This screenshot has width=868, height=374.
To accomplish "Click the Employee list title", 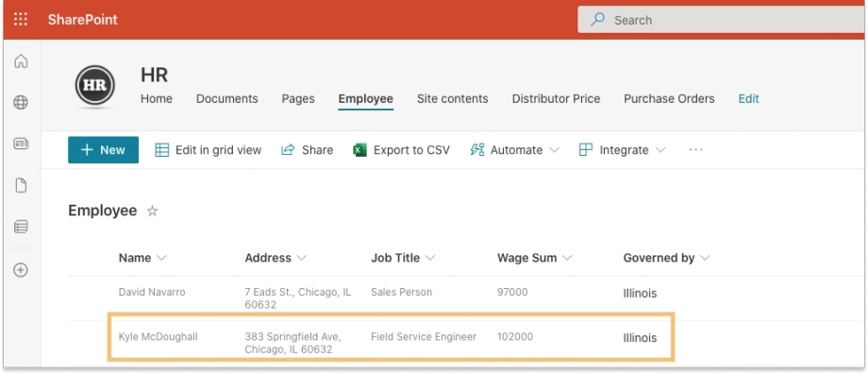I will pyautogui.click(x=103, y=211).
